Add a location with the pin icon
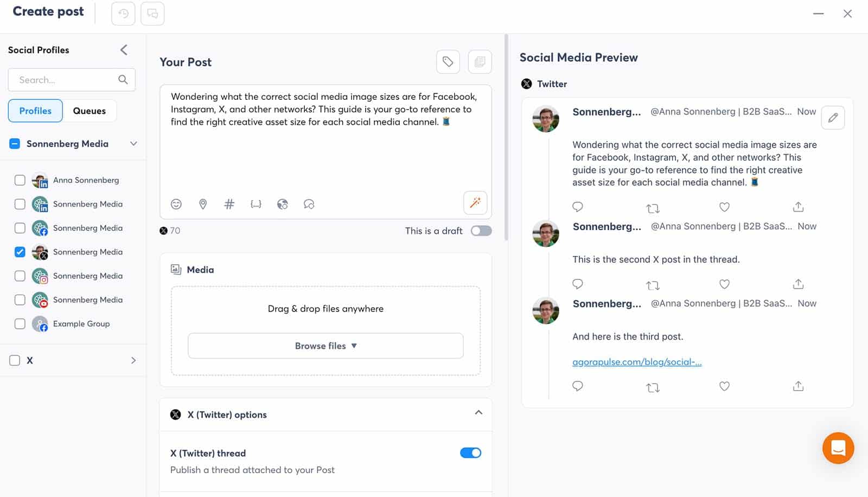868x497 pixels. pos(203,204)
